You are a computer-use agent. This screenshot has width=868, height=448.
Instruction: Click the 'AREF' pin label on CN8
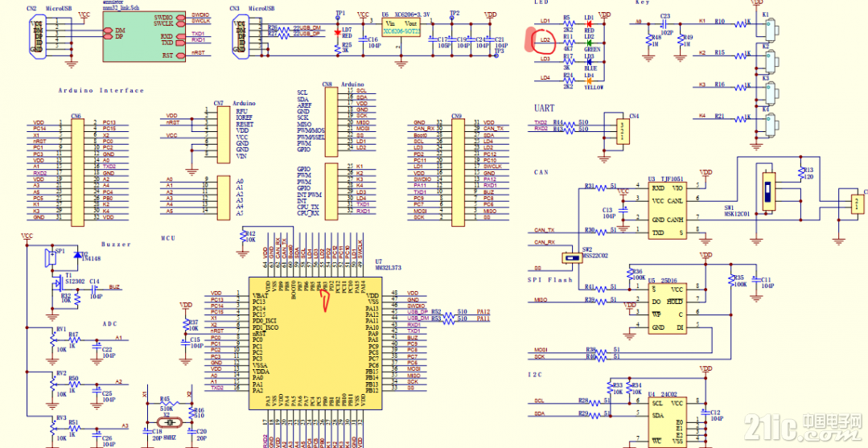pos(303,105)
